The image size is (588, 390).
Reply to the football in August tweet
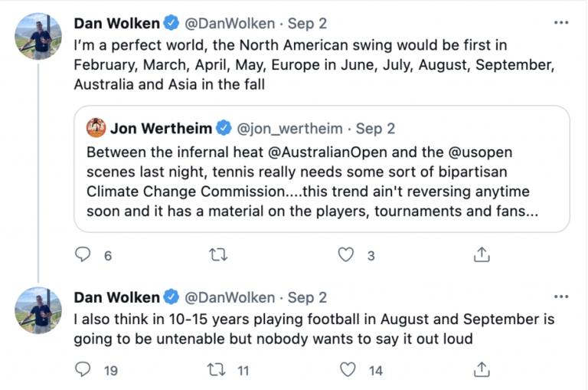click(84, 370)
